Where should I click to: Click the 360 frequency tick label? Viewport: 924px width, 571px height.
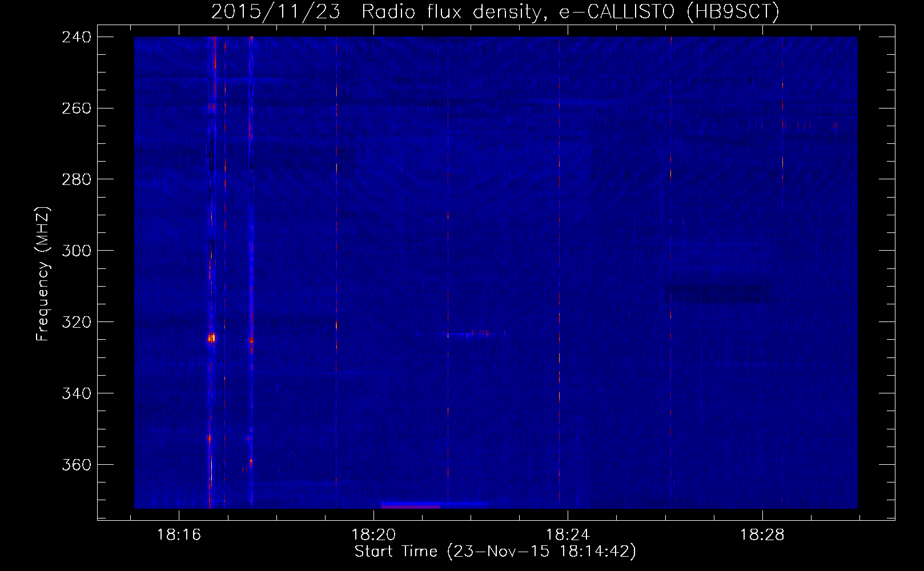point(75,465)
